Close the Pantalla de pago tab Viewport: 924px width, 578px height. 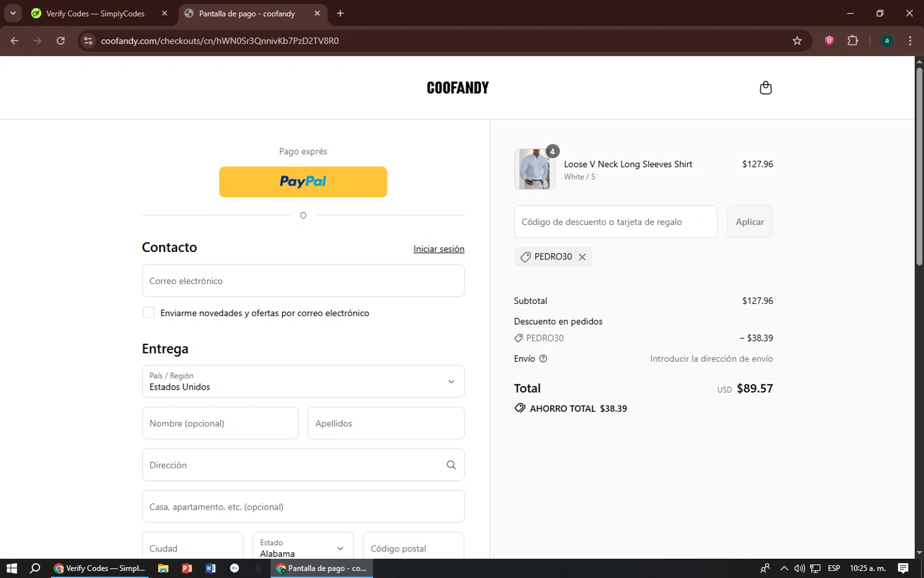(317, 13)
